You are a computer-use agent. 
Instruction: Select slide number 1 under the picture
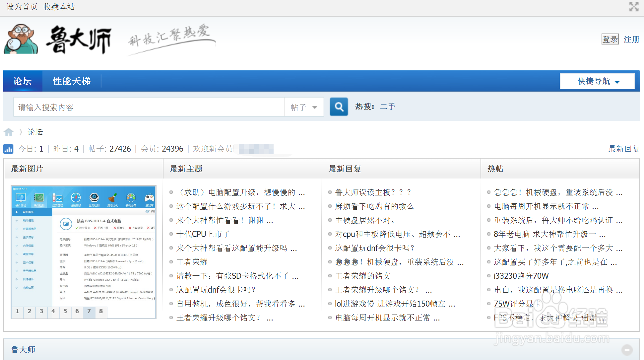(18, 312)
